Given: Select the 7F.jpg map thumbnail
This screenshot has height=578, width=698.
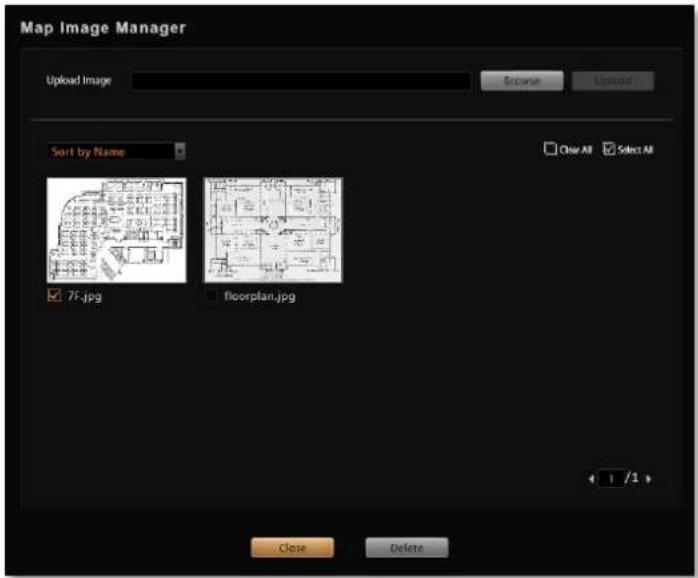Looking at the screenshot, I should [x=117, y=230].
